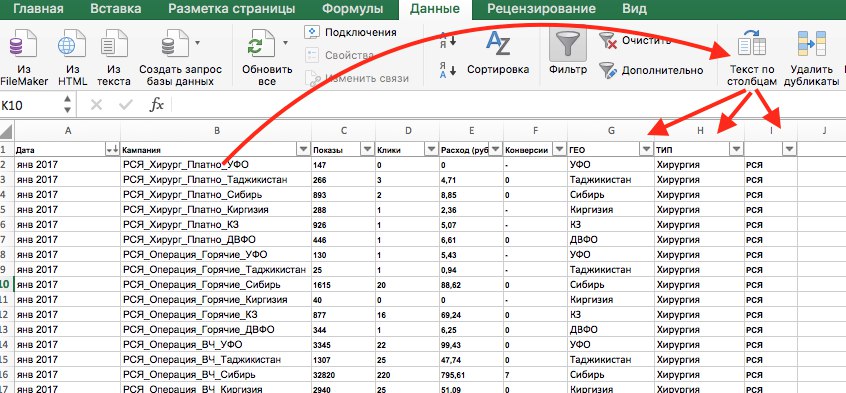The width and height of the screenshot is (846, 393).
Task: Open Вид ribbon tab
Action: coord(634,9)
